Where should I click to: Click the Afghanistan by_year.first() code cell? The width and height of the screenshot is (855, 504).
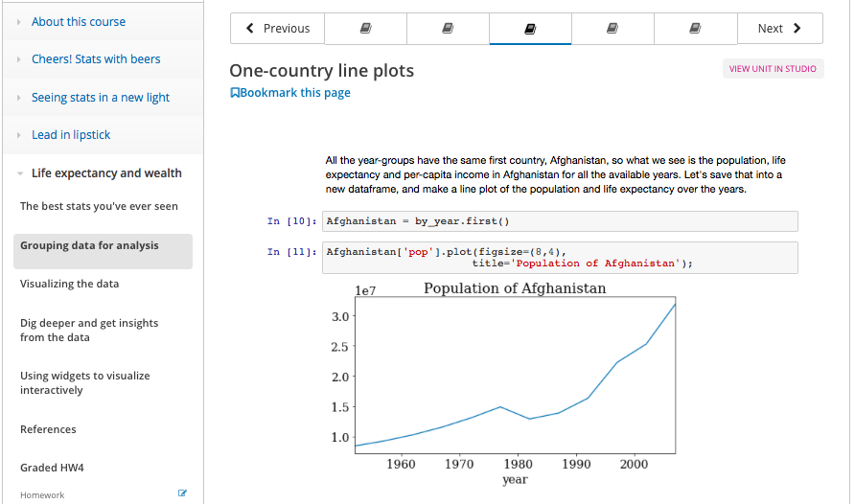click(x=560, y=221)
